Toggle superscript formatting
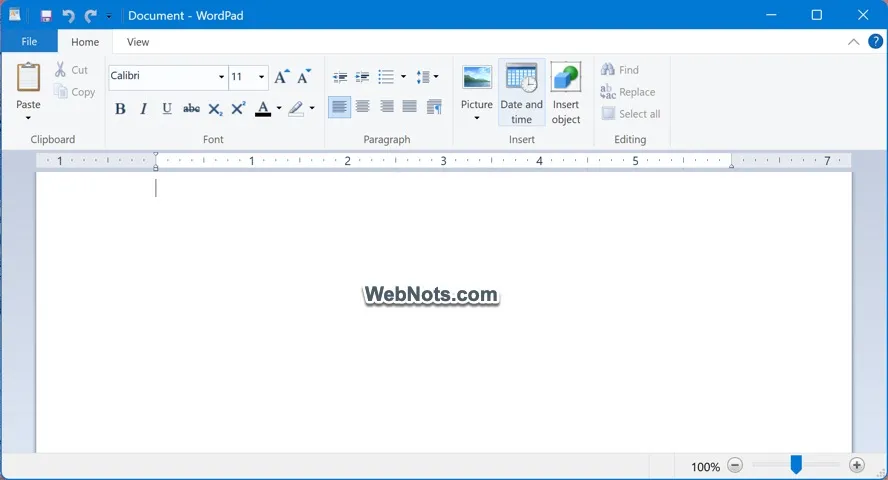Viewport: 888px width, 480px height. (x=238, y=108)
